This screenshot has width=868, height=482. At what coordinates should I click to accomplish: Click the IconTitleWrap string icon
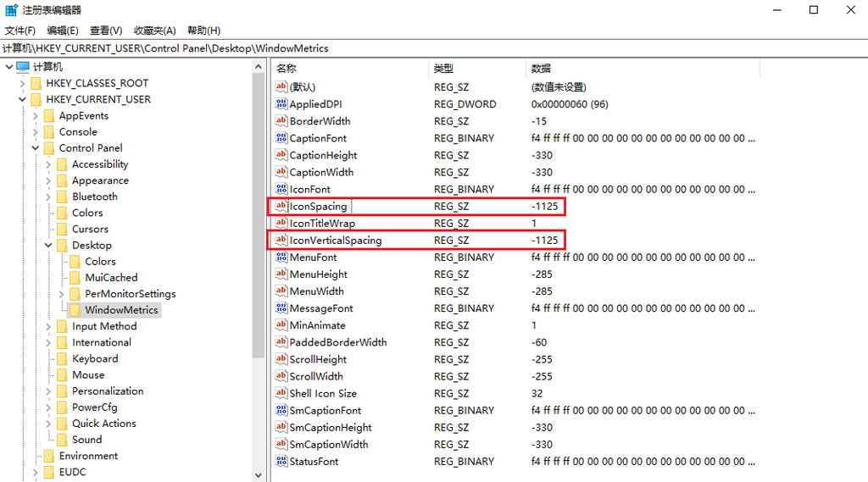pyautogui.click(x=281, y=223)
